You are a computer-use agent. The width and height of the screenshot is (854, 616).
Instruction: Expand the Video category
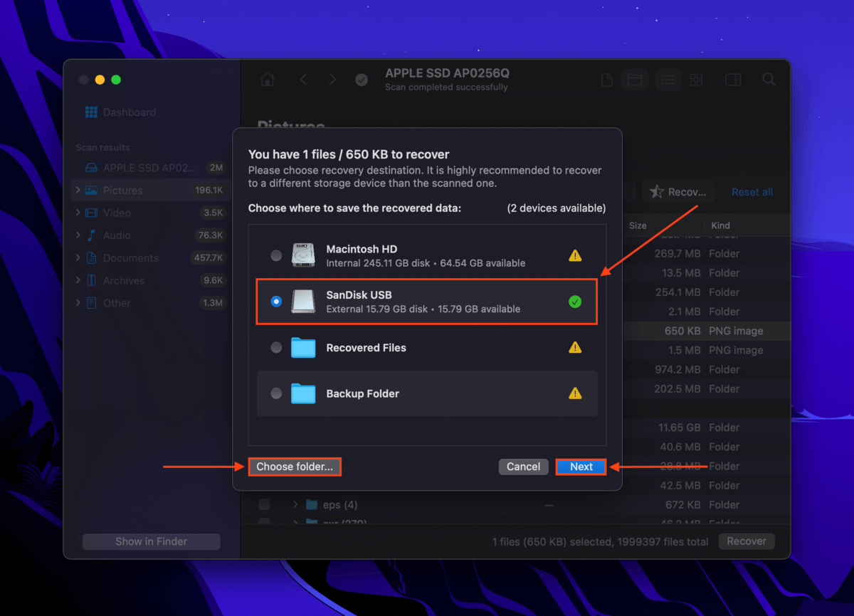(78, 213)
